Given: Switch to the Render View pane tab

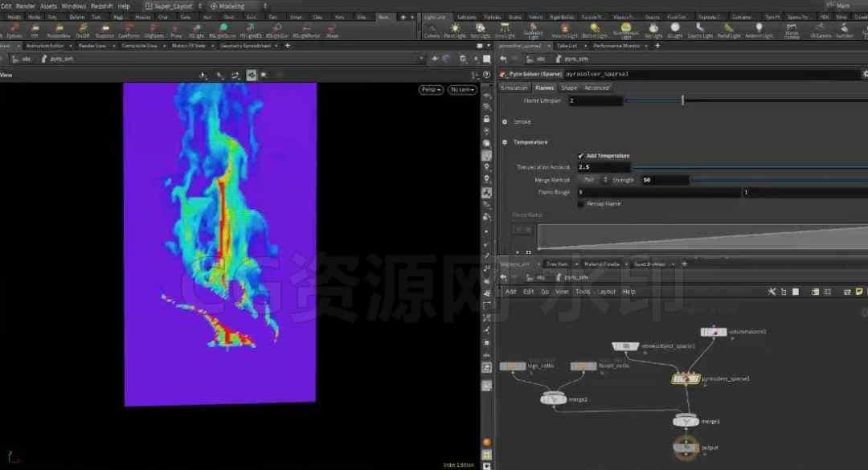Looking at the screenshot, I should (92, 46).
